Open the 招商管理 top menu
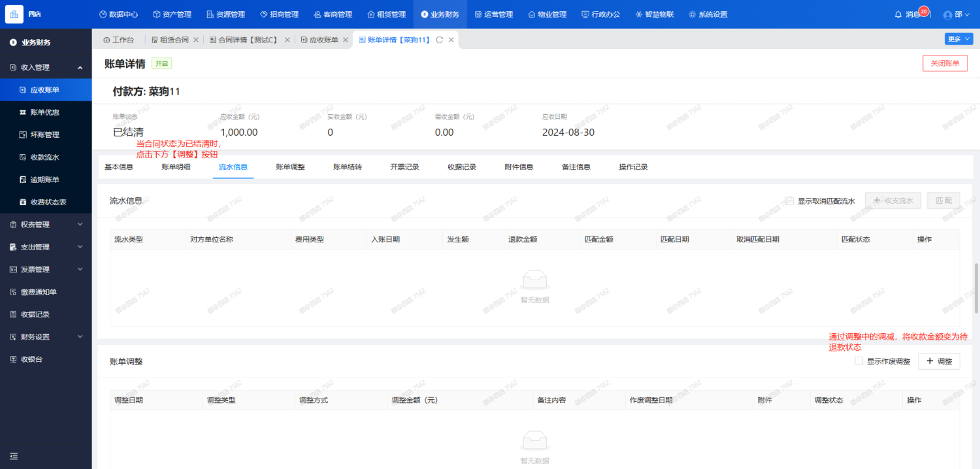 click(280, 14)
